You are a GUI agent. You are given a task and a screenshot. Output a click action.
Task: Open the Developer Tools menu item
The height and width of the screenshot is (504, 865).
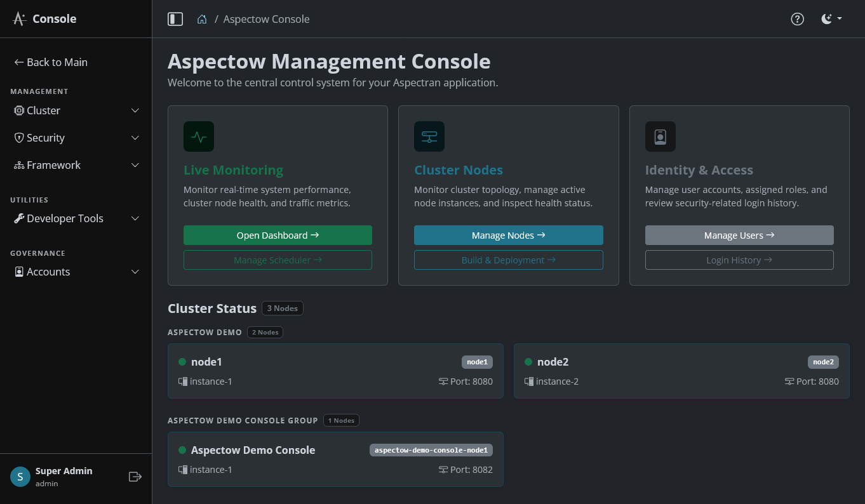[76, 218]
